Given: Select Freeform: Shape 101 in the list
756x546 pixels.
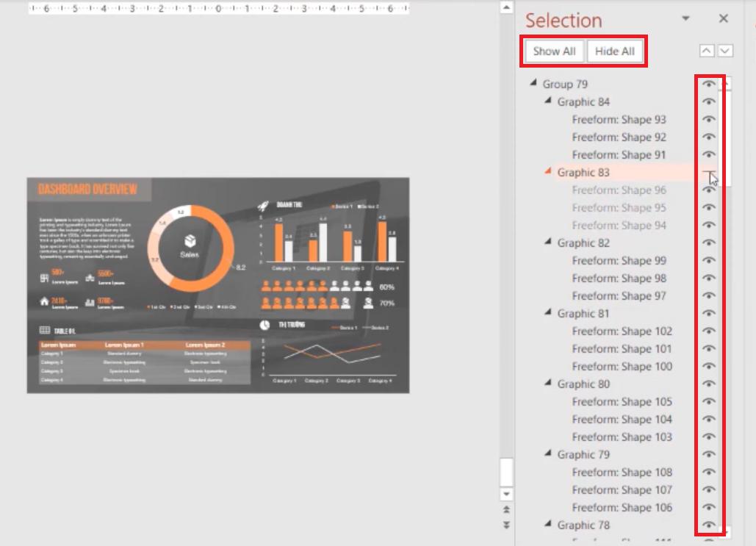Looking at the screenshot, I should (x=622, y=348).
